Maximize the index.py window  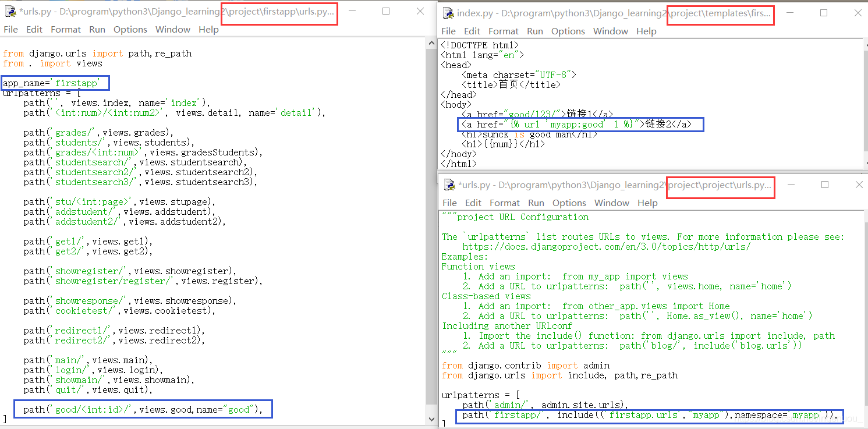tap(824, 13)
